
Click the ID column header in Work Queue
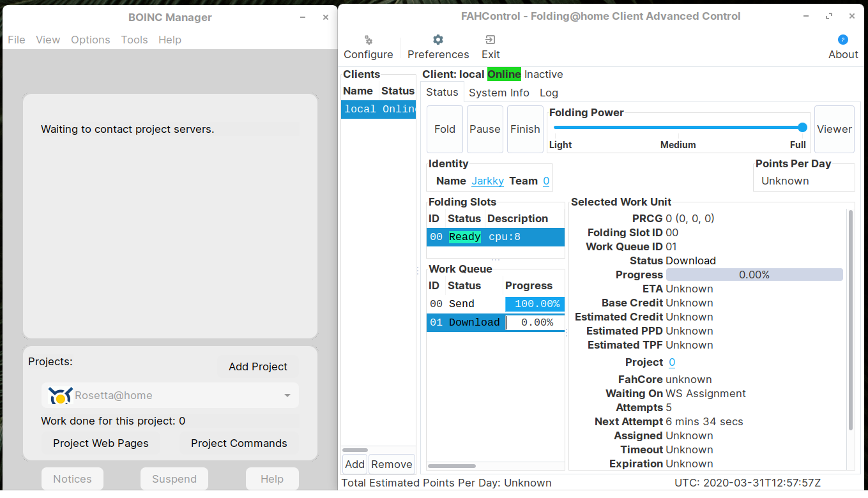[x=434, y=285]
